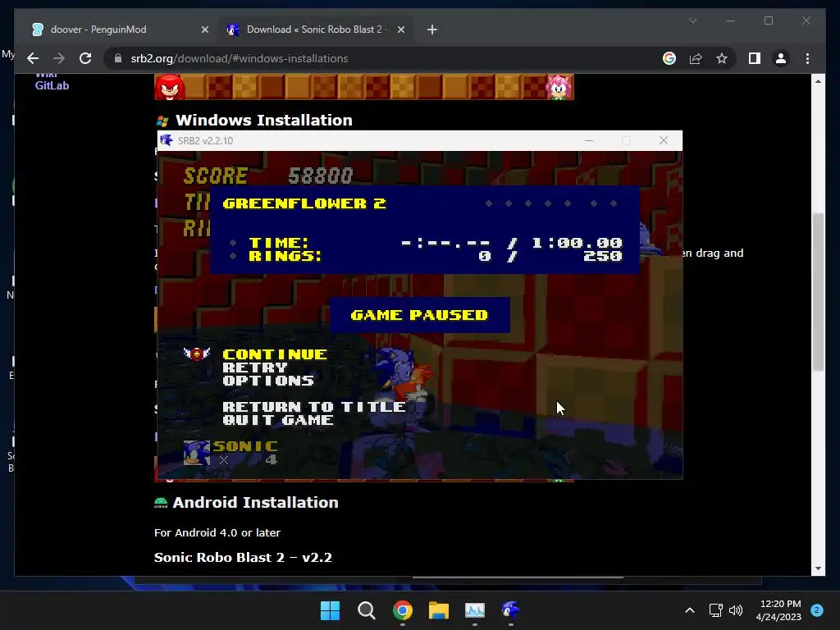This screenshot has height=630, width=840.
Task: Click the SRB2 Sonic icon in the game title bar
Action: pos(166,140)
